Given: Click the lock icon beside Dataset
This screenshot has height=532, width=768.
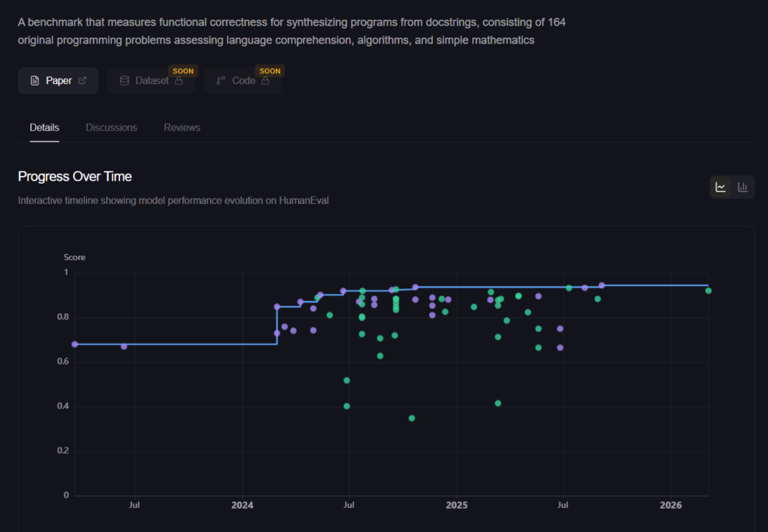Looking at the screenshot, I should click(x=178, y=81).
